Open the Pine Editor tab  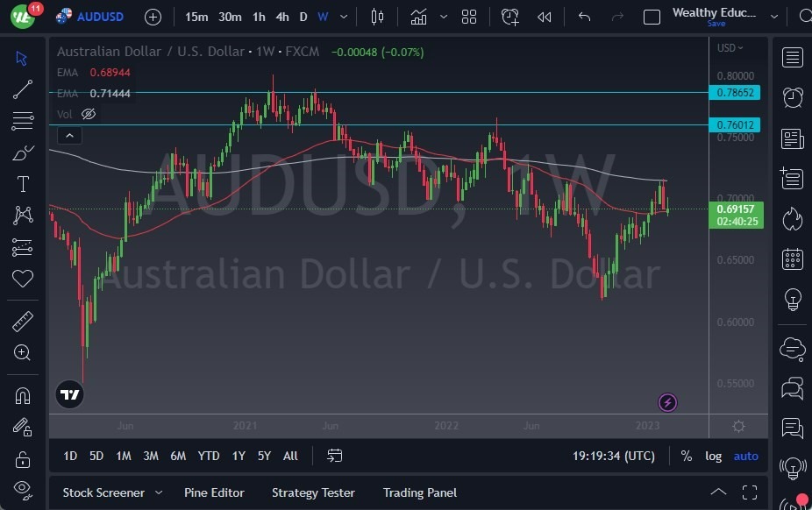pyautogui.click(x=214, y=492)
